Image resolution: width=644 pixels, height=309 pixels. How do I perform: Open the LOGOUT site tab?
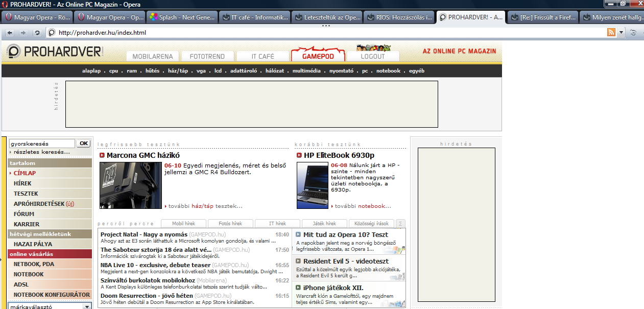click(x=373, y=56)
